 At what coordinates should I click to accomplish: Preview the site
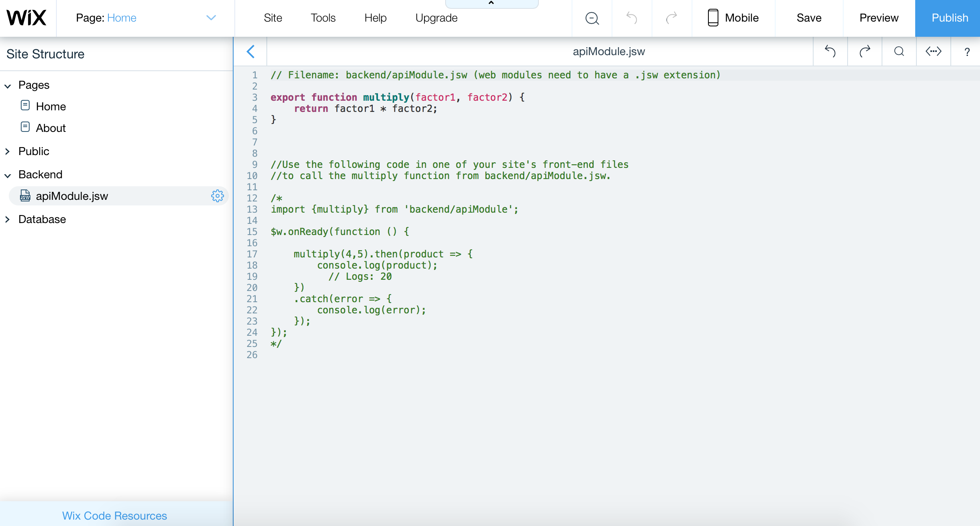pyautogui.click(x=879, y=18)
